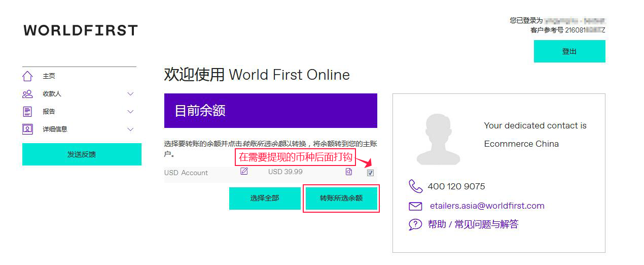644x265 pixels.
Task: Click the envelope icon beside the email address
Action: click(x=415, y=206)
